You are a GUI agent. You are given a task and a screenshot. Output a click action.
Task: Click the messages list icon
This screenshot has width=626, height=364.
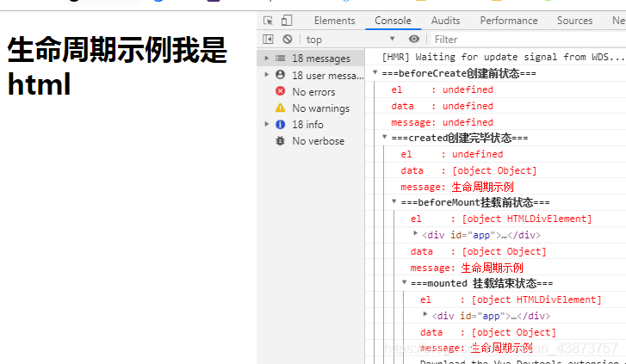tap(280, 59)
